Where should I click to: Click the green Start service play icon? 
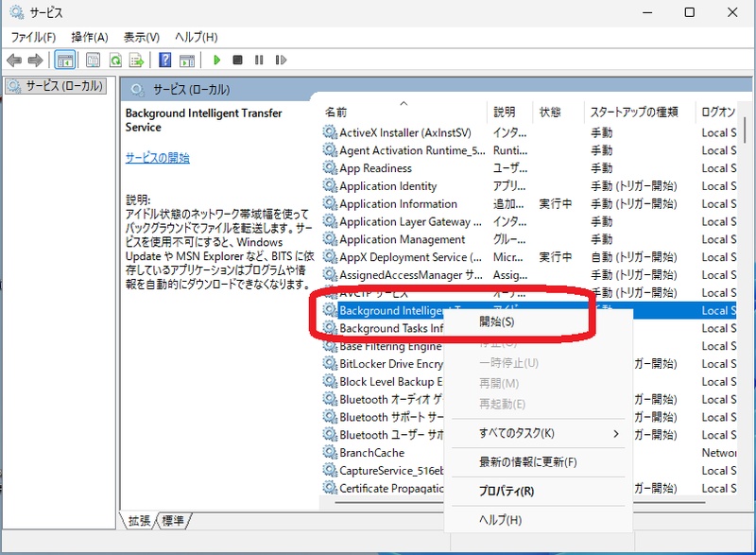216,60
